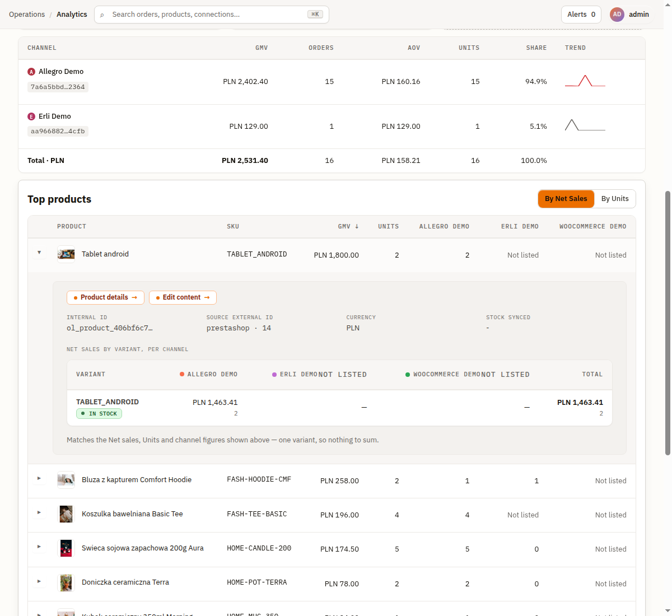
Task: Click the Allegro Demo red channel badge
Action: click(x=31, y=72)
